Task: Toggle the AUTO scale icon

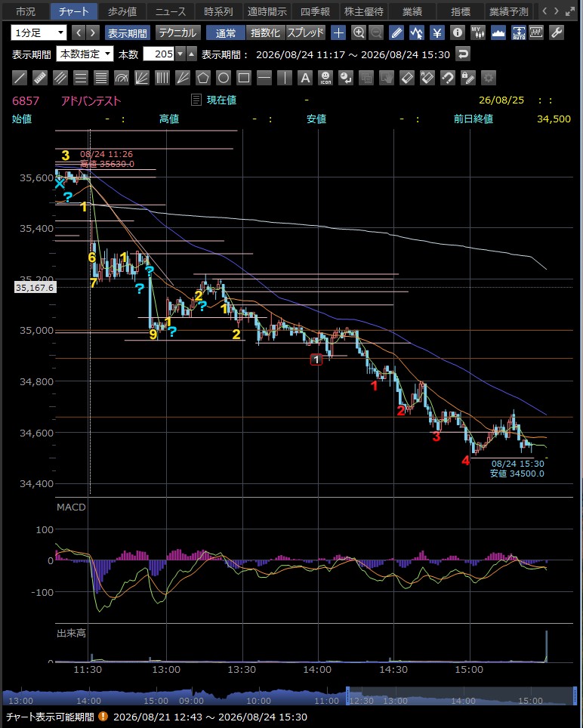Action: pos(519,32)
